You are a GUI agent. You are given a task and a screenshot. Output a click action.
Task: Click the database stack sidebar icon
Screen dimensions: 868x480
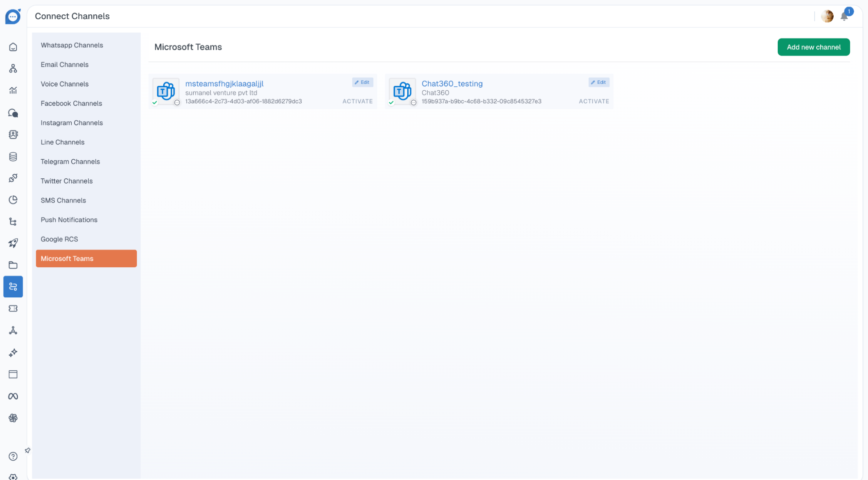pos(13,157)
